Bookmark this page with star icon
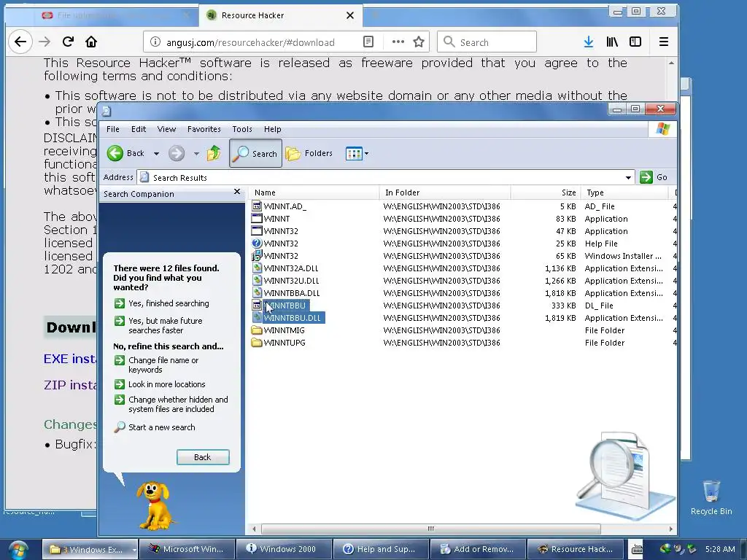The width and height of the screenshot is (747, 560). [x=419, y=42]
